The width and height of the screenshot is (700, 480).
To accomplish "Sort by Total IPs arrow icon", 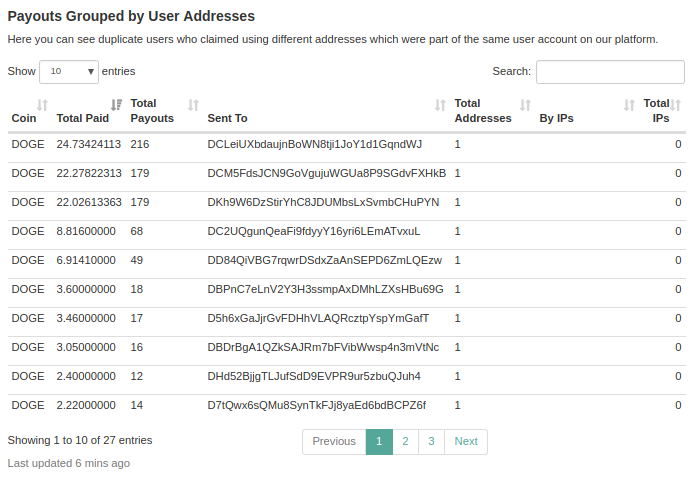I will 676,105.
